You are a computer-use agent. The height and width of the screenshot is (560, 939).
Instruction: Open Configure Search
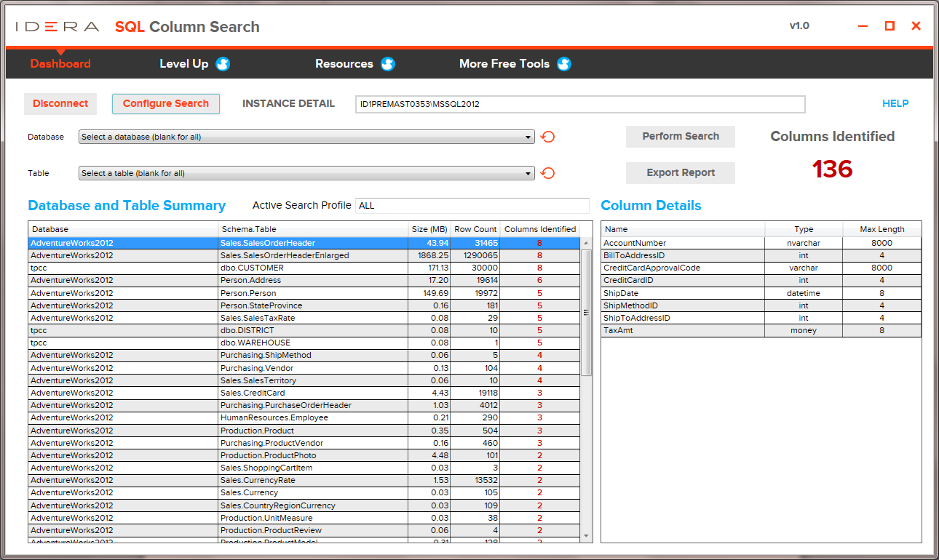(x=165, y=104)
